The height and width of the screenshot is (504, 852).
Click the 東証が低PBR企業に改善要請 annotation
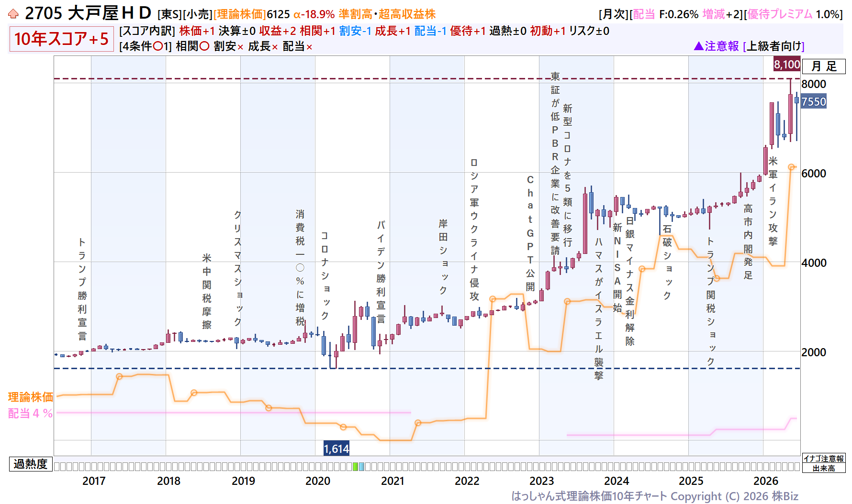[555, 163]
